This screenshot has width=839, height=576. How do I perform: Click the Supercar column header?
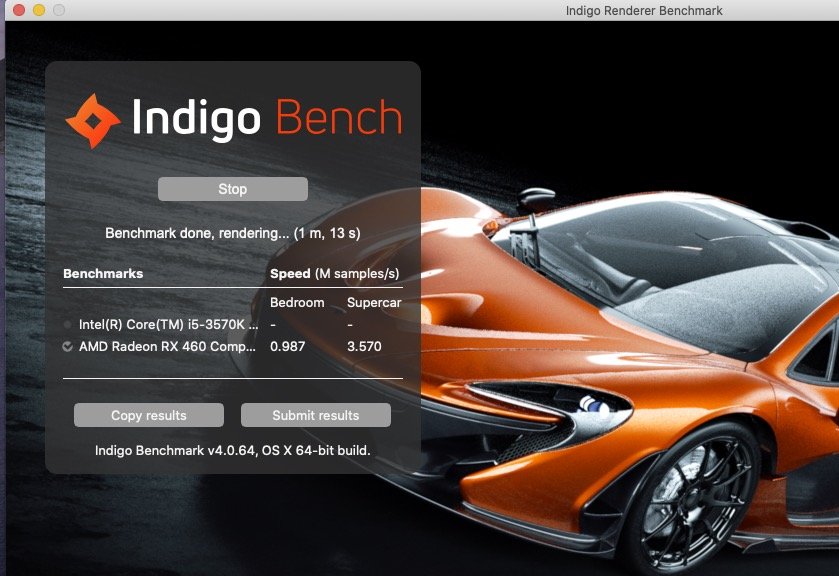pos(374,302)
